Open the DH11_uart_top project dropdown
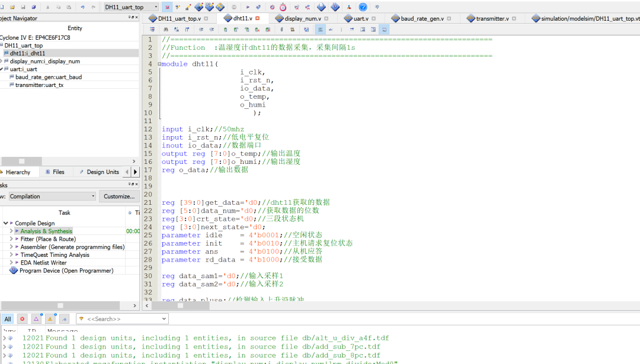Image resolution: width=640 pixels, height=364 pixels. click(x=132, y=7)
